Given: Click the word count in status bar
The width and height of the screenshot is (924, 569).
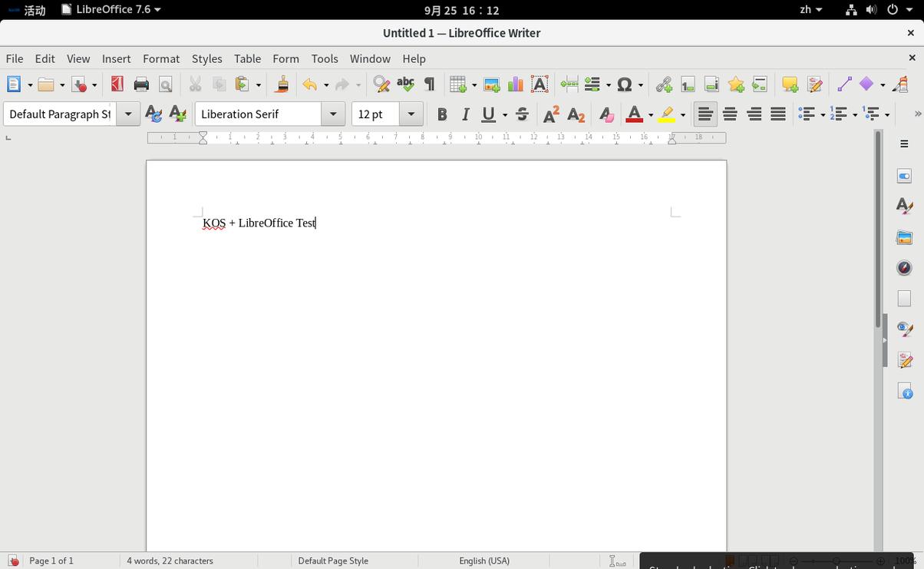Looking at the screenshot, I should [169, 561].
